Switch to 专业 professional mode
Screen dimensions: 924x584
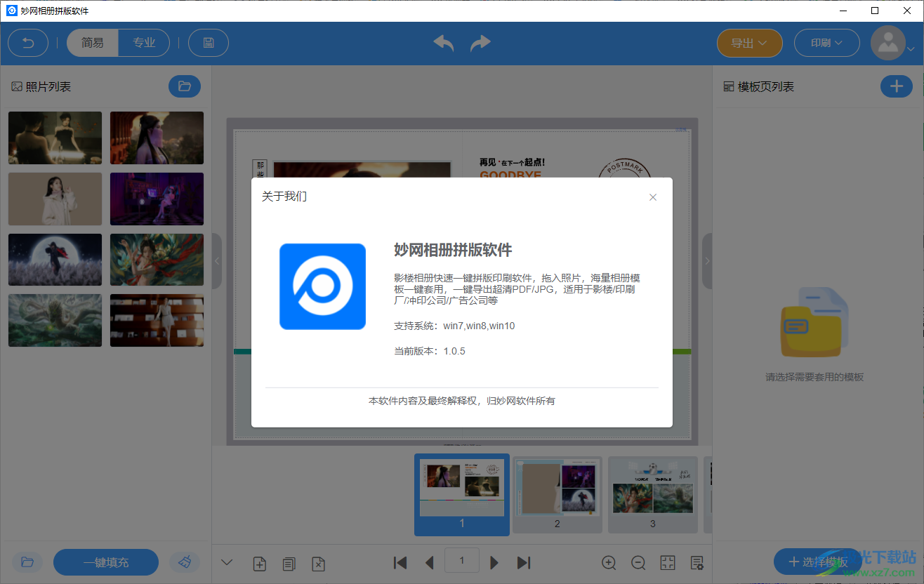pyautogui.click(x=144, y=43)
